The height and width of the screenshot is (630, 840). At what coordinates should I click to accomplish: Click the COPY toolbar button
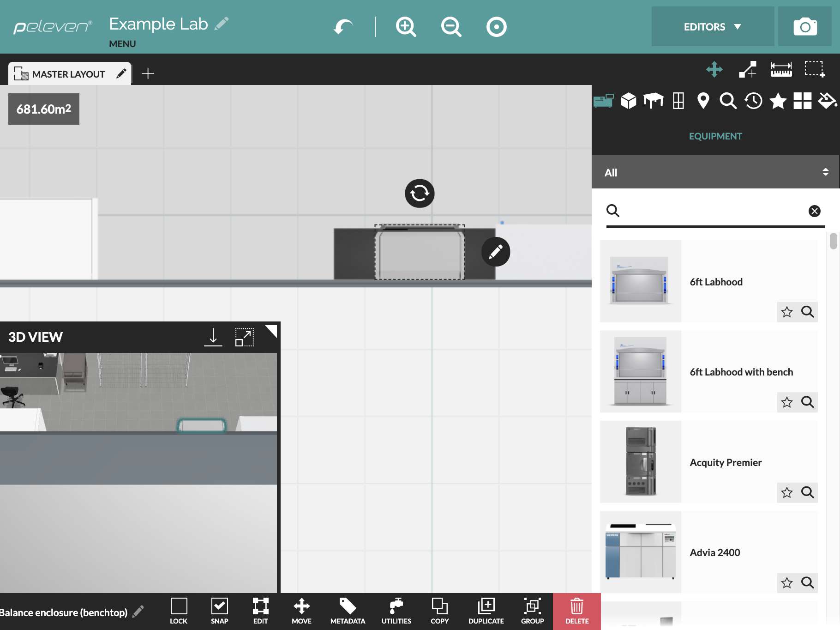tap(439, 611)
